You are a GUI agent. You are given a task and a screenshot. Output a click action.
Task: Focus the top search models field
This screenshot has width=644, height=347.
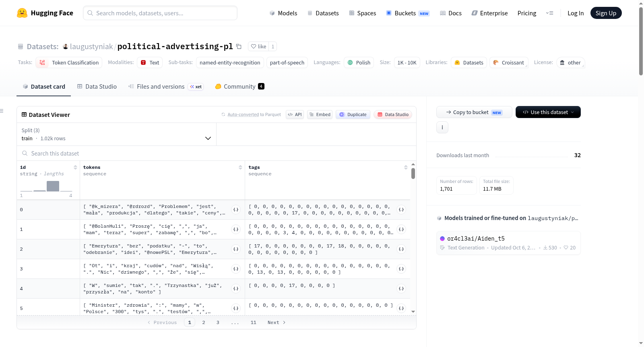click(x=160, y=13)
